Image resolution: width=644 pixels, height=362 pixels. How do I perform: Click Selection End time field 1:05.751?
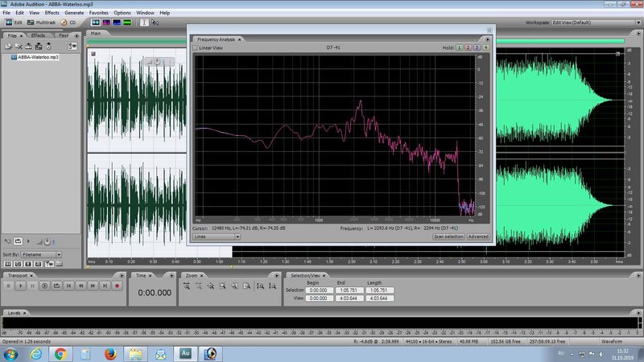(x=349, y=290)
